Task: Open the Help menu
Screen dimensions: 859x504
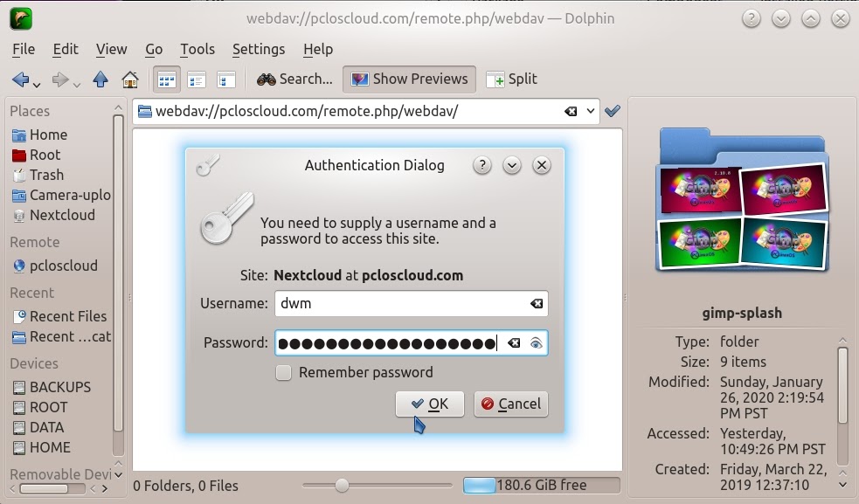Action: [x=318, y=49]
